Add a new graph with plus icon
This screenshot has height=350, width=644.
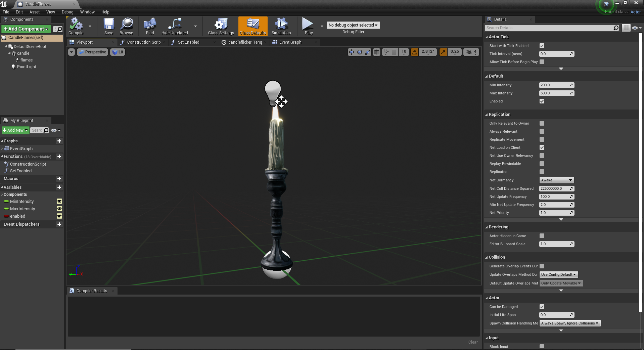tap(59, 141)
